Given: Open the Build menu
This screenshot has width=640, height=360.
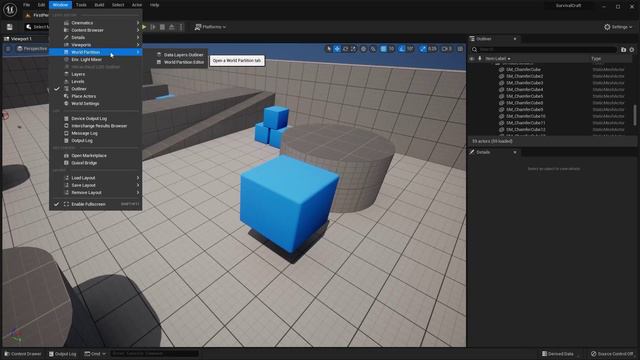Looking at the screenshot, I should [99, 5].
